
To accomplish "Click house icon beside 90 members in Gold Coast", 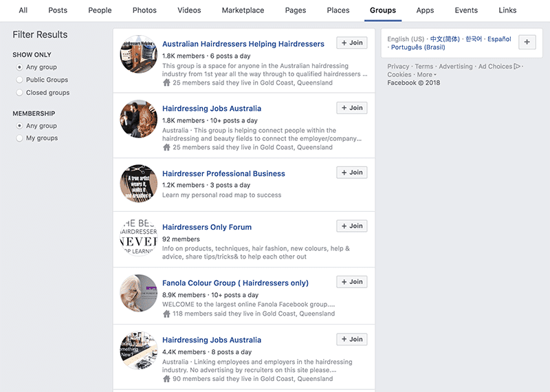I will [166, 379].
